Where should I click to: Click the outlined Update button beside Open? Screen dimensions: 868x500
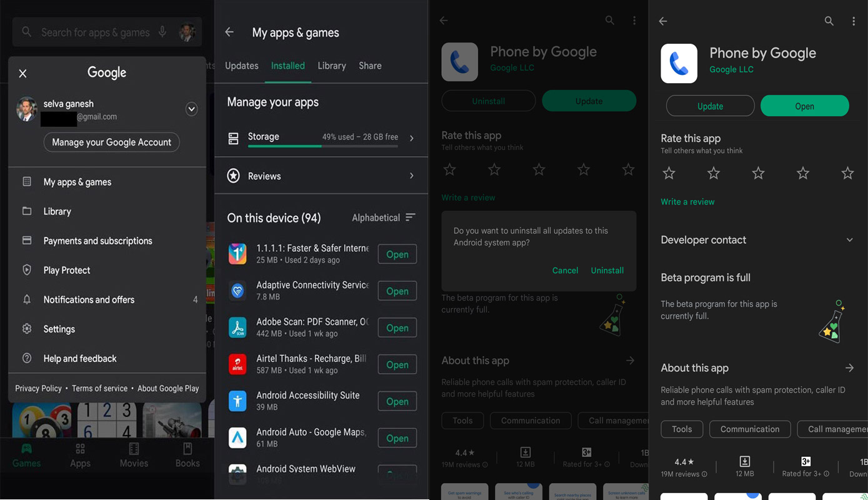click(x=711, y=106)
